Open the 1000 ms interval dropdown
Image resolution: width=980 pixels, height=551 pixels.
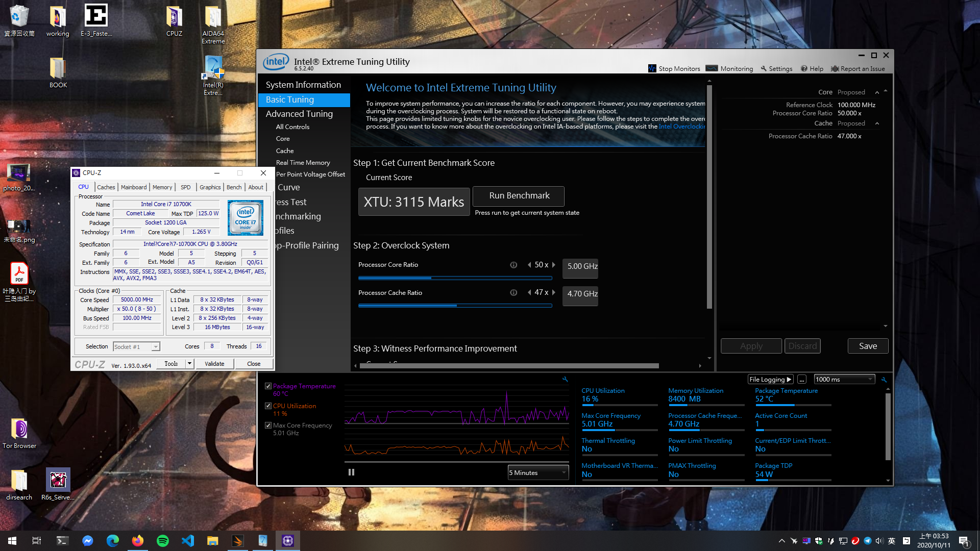click(x=844, y=379)
